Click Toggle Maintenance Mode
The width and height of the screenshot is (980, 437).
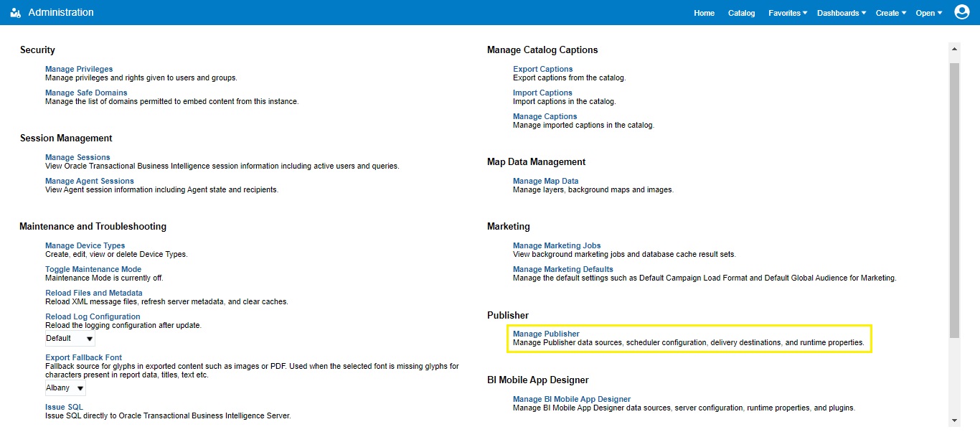pyautogui.click(x=94, y=268)
